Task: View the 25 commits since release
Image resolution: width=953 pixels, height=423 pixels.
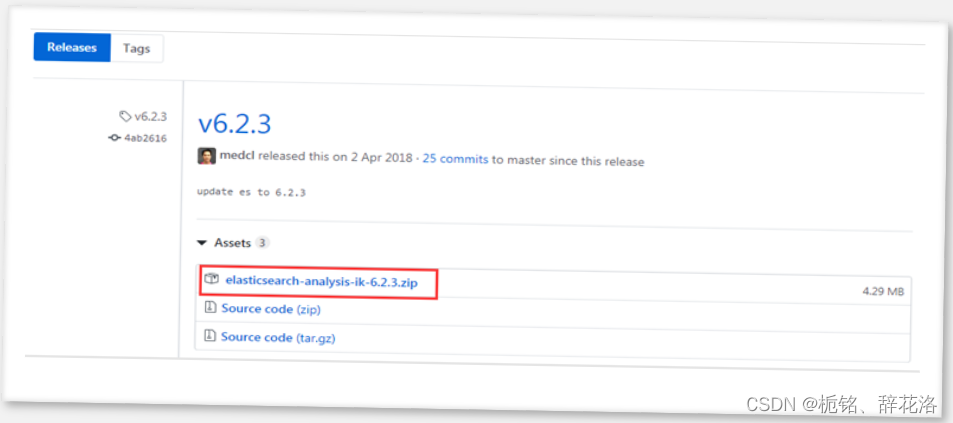Action: [455, 159]
